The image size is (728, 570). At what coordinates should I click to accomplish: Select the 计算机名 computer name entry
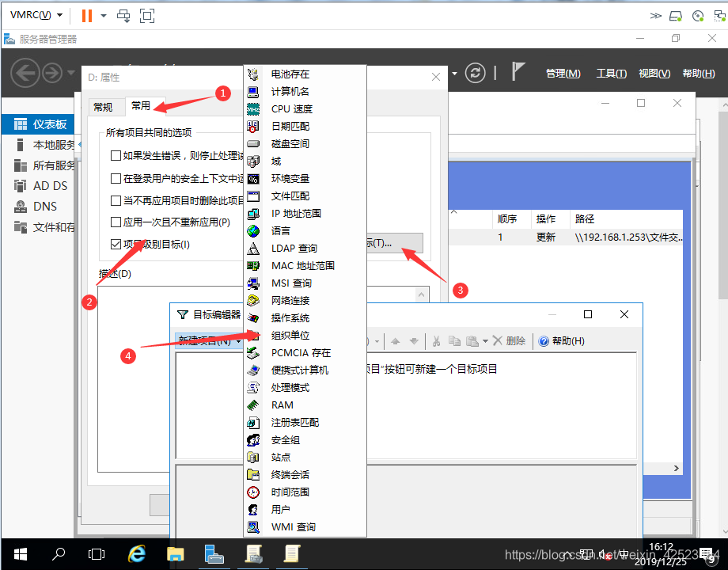point(305,92)
